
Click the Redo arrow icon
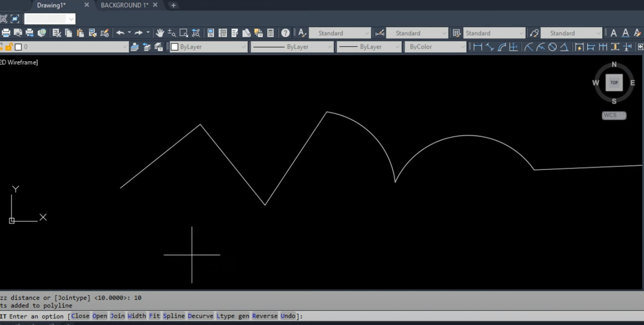138,33
